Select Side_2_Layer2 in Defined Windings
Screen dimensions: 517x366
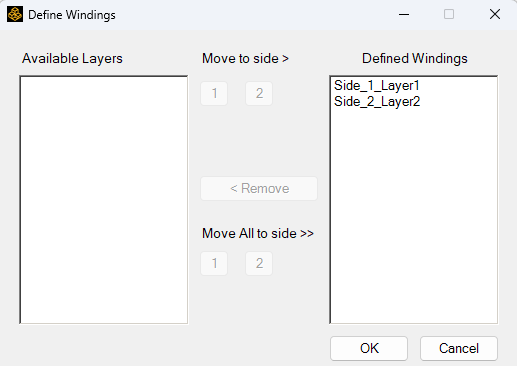tap(377, 101)
